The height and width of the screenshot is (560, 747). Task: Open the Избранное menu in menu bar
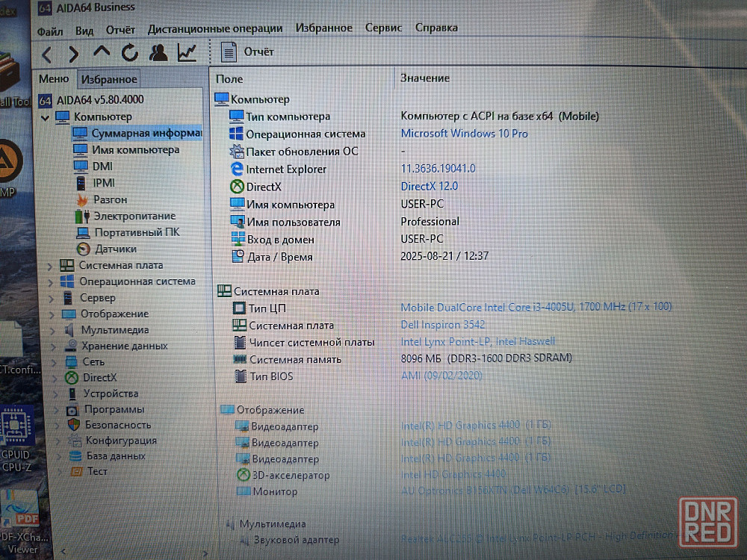324,28
